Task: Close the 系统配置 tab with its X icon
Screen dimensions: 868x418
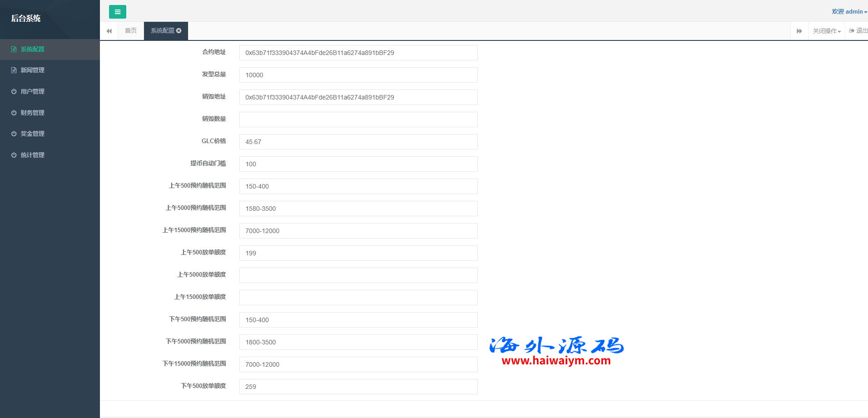Action: pos(179,31)
